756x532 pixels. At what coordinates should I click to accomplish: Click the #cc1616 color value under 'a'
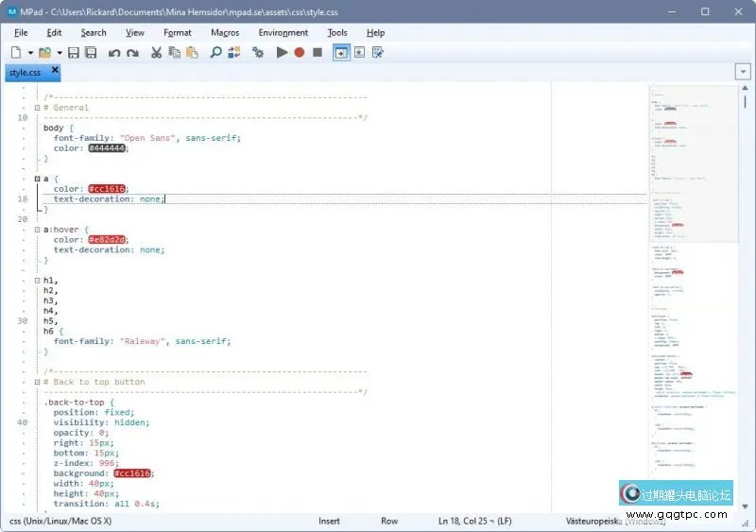[x=107, y=189]
